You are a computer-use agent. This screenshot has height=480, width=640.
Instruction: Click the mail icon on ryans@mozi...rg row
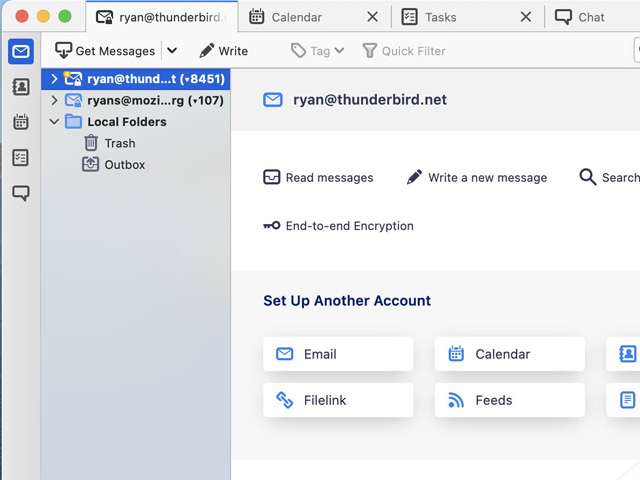tap(73, 100)
